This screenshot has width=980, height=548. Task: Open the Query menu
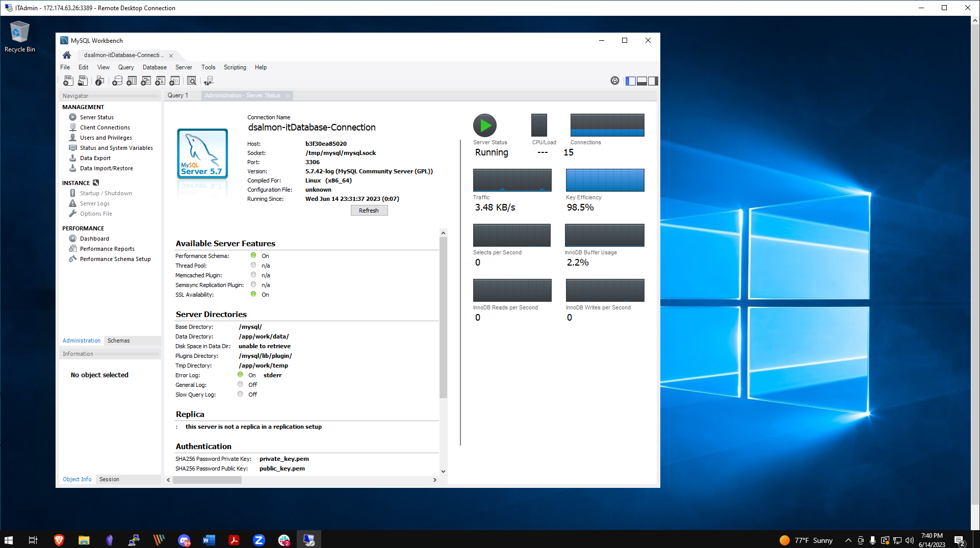[126, 67]
